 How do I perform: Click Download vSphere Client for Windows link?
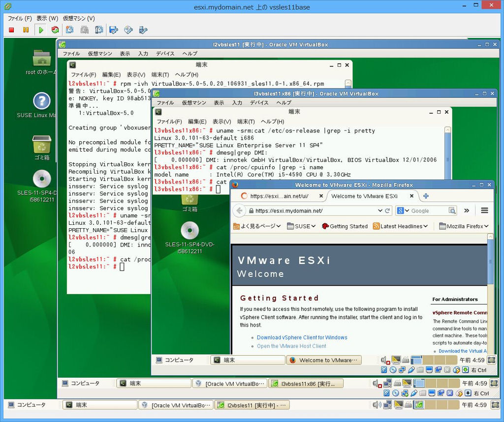[302, 337]
